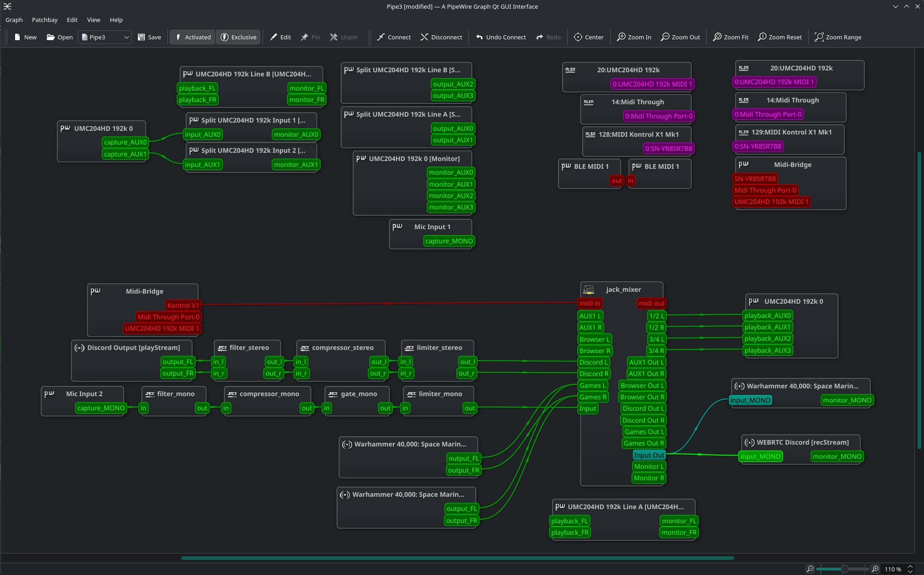Screen dimensions: 924x575
Task: Click the Zoom Range icon
Action: 819,37
